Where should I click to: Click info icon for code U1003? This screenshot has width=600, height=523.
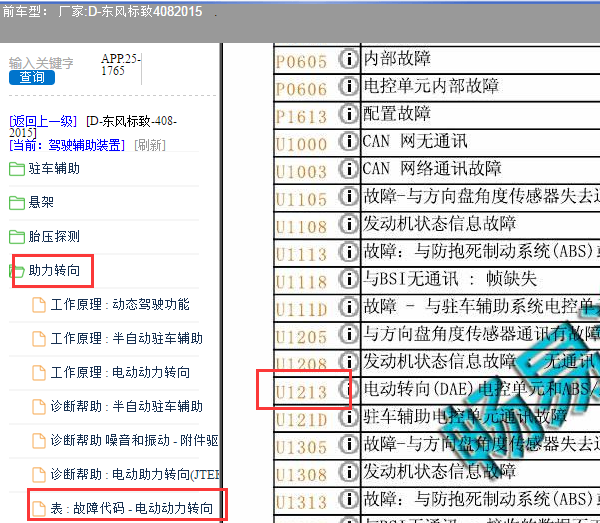pyautogui.click(x=348, y=169)
